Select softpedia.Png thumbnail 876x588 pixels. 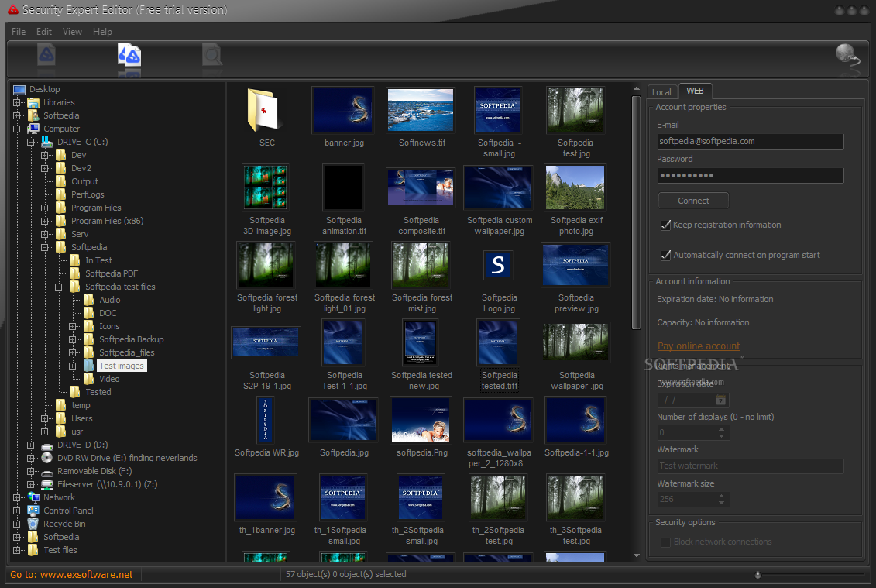point(420,421)
